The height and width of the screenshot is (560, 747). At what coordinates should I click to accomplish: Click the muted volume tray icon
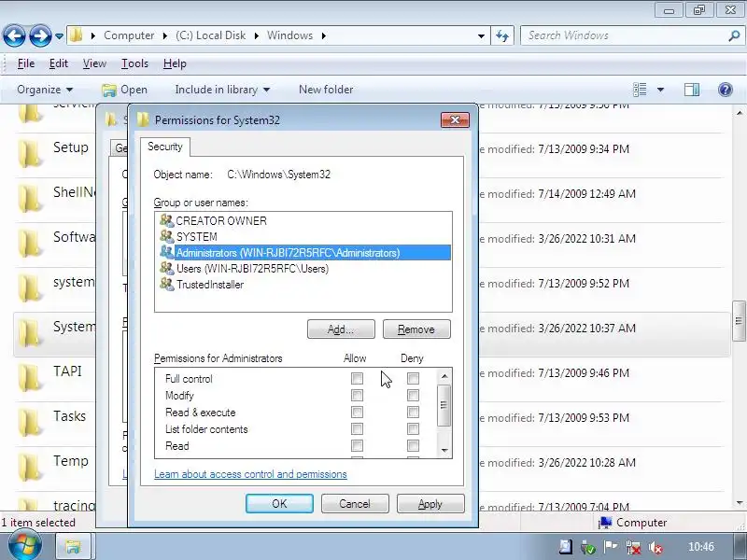pyautogui.click(x=655, y=547)
